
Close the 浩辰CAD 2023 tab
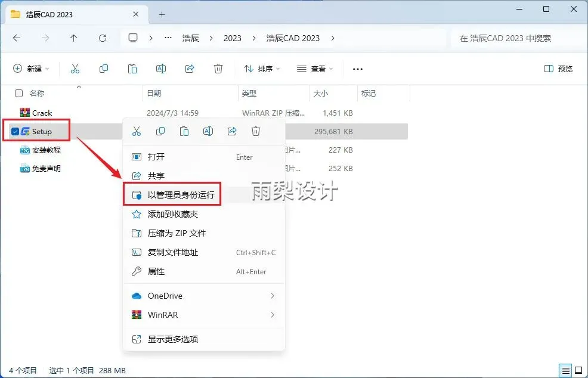pyautogui.click(x=136, y=14)
